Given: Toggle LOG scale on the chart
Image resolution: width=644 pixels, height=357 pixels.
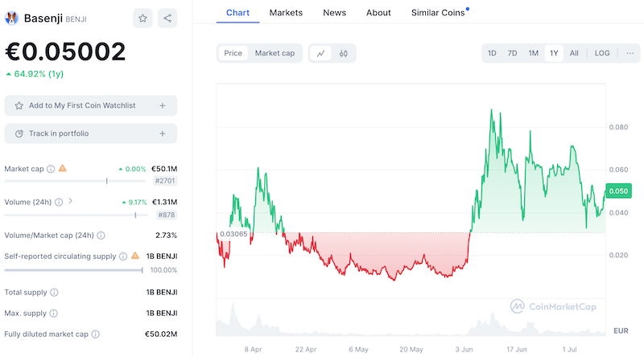Looking at the screenshot, I should 602,53.
